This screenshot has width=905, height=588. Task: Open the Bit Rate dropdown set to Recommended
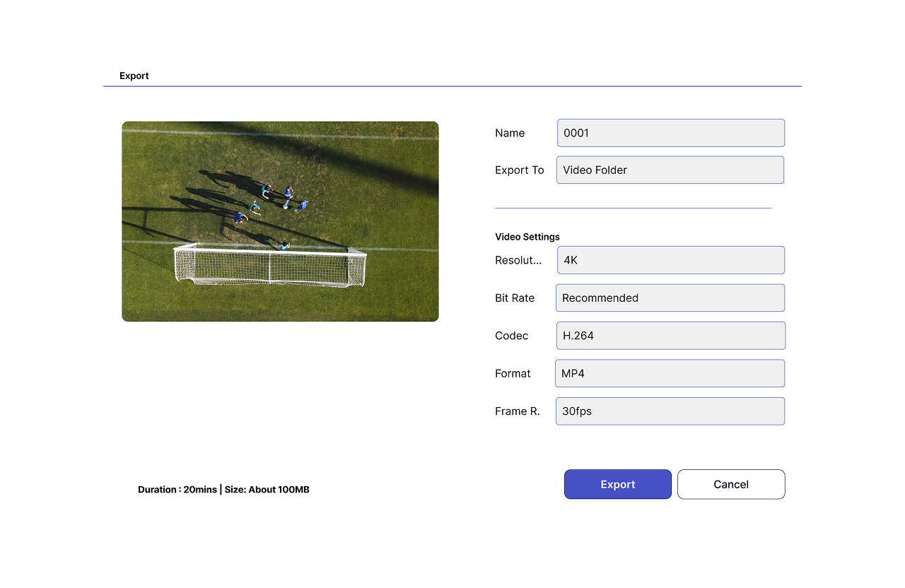670,298
